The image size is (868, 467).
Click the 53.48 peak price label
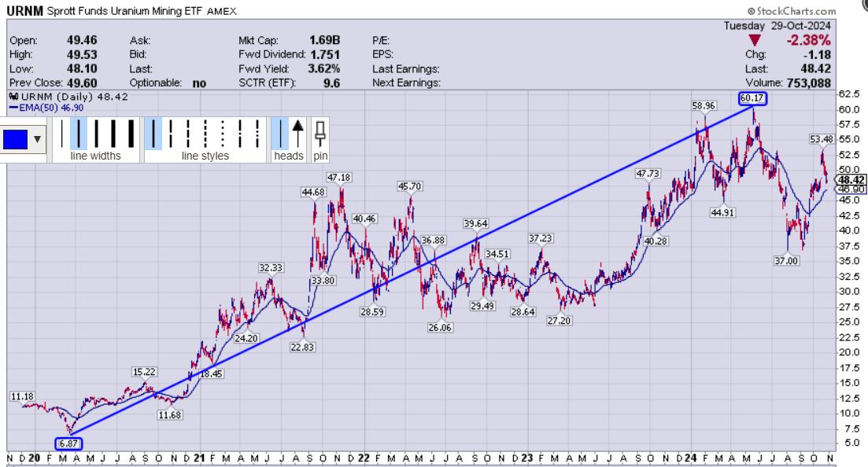pyautogui.click(x=822, y=139)
